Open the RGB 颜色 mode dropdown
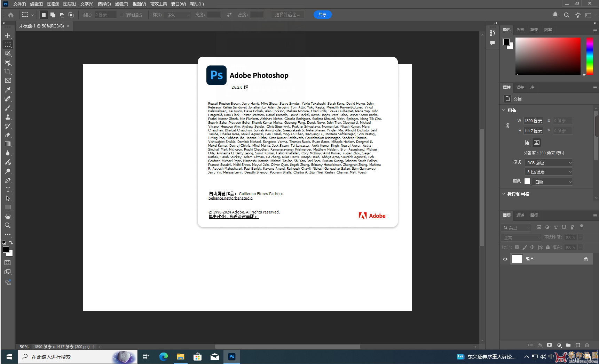Image resolution: width=599 pixels, height=364 pixels. point(548,163)
